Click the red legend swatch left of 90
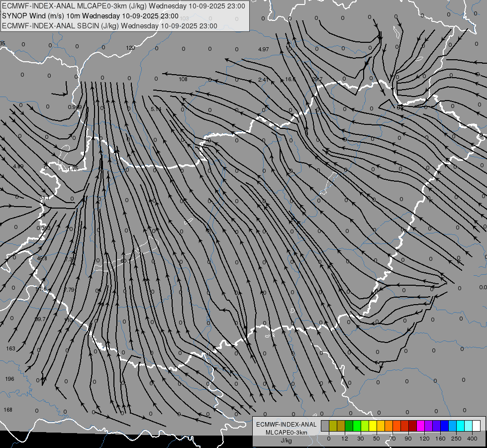Image resolution: width=487 pixels, height=448 pixels. coord(405,426)
